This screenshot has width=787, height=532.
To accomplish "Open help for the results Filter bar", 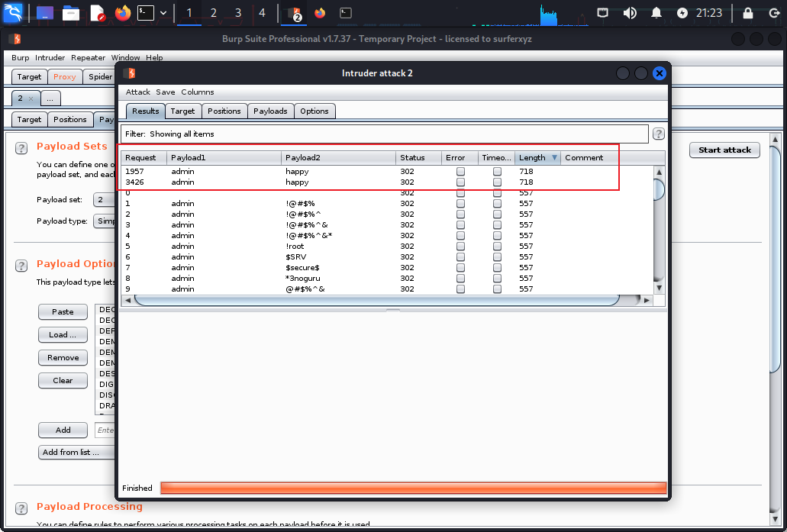I will pos(659,134).
